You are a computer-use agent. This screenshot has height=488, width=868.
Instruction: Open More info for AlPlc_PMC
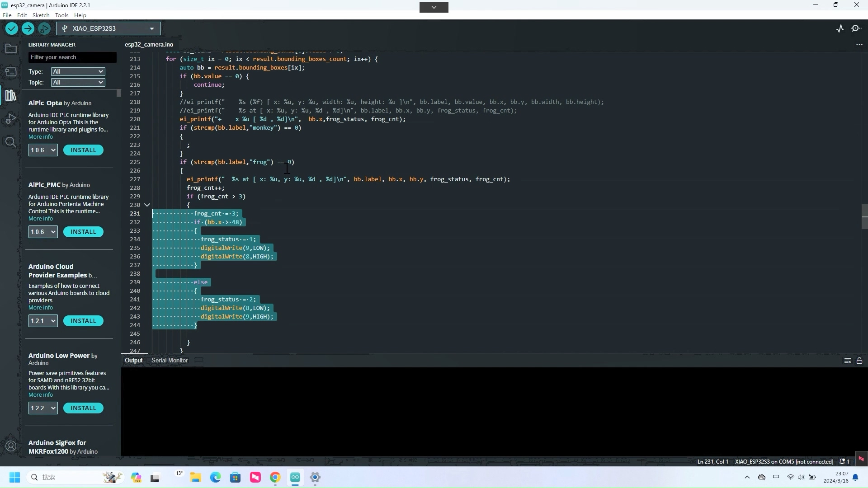coord(41,219)
